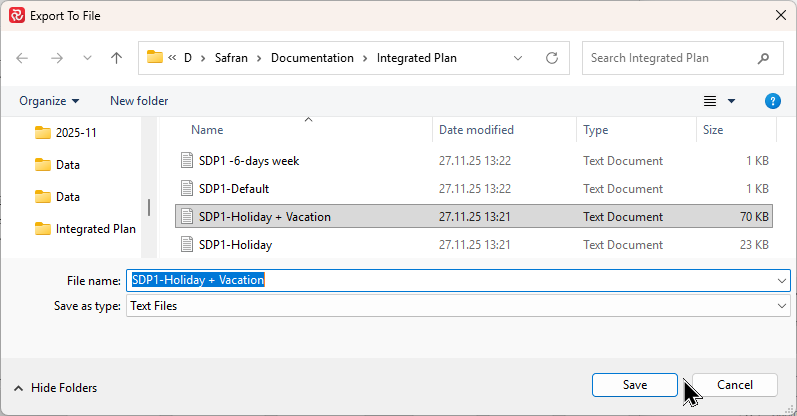Collapse the folder pane with Hide Folders
This screenshot has height=416, width=797.
pos(55,388)
